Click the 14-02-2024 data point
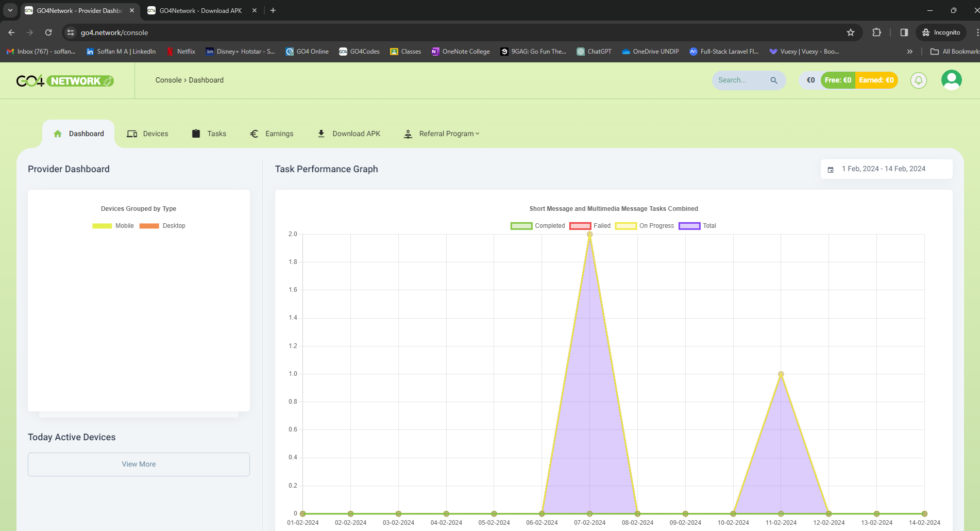Viewport: 980px width, 531px height. pyautogui.click(x=924, y=514)
